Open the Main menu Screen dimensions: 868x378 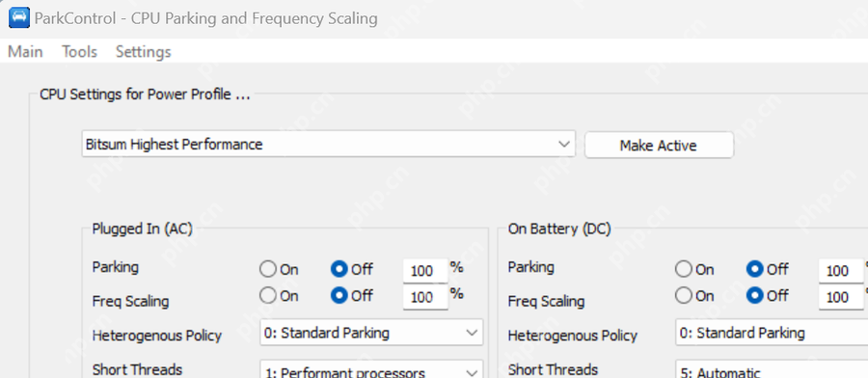(x=25, y=52)
